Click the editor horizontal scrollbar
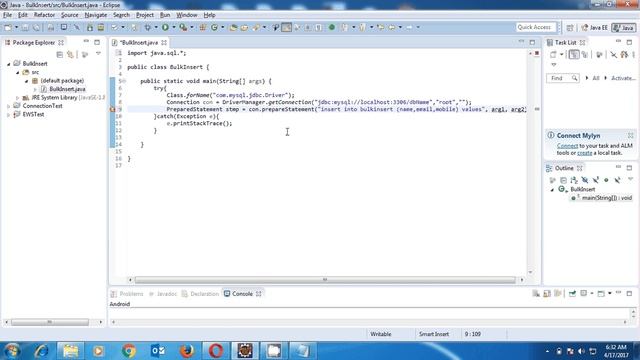Viewport: 640px width, 360px height. click(x=325, y=280)
